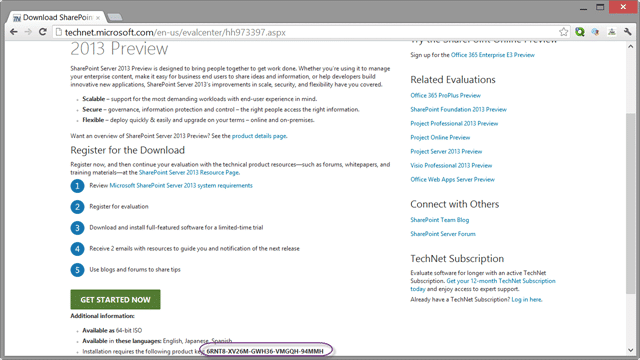Open Visio Professional 2013 Preview link
The image size is (640, 360).
tap(451, 165)
